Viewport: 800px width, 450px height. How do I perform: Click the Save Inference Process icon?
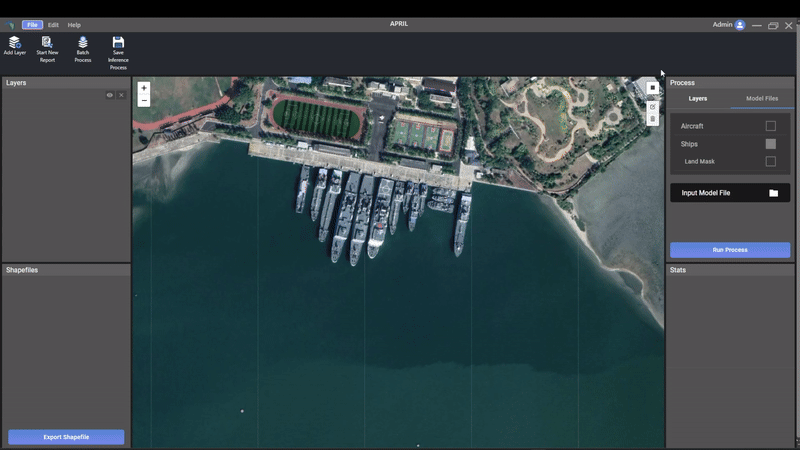tap(118, 42)
